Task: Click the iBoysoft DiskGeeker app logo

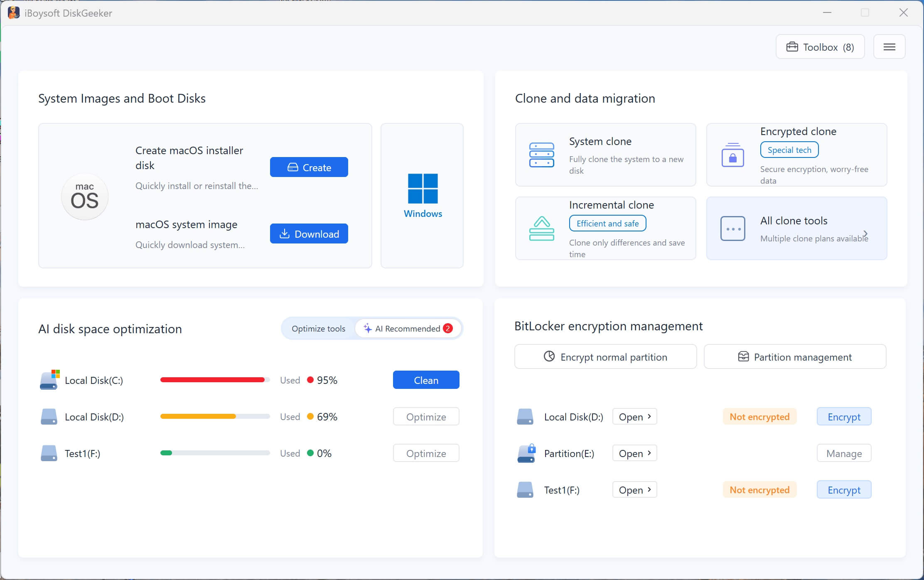Action: tap(14, 13)
